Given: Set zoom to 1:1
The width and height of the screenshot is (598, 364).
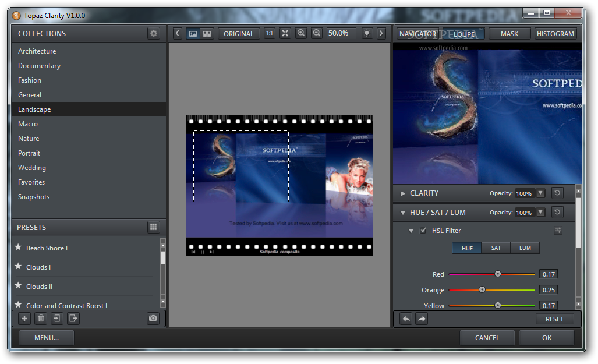Looking at the screenshot, I should pos(269,33).
